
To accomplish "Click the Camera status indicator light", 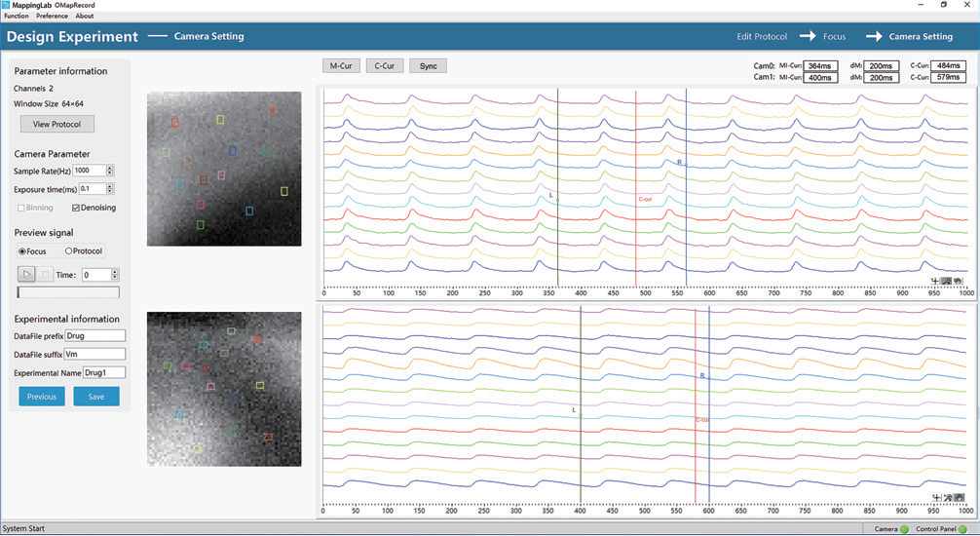I will [x=903, y=529].
